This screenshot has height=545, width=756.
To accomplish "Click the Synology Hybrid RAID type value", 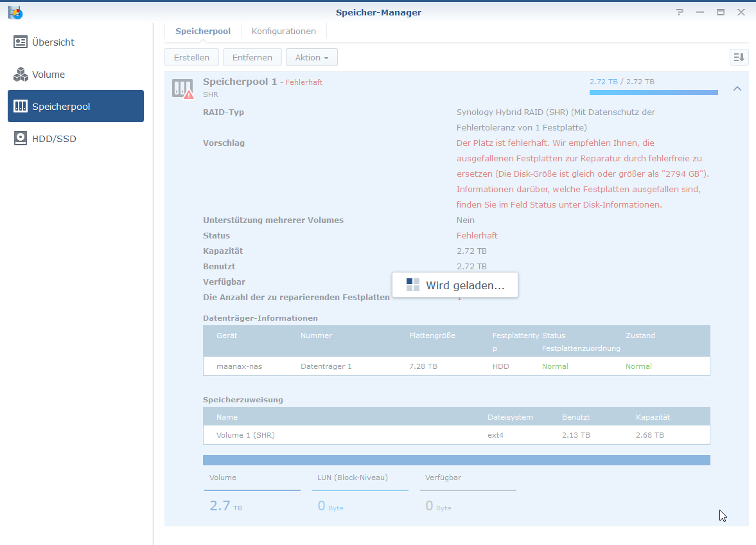I will point(556,120).
